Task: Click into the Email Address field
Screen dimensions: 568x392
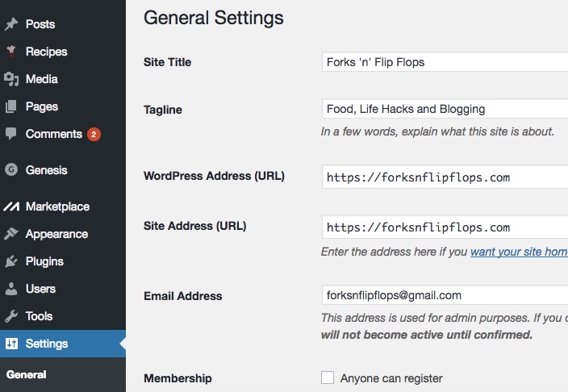Action: [x=445, y=295]
